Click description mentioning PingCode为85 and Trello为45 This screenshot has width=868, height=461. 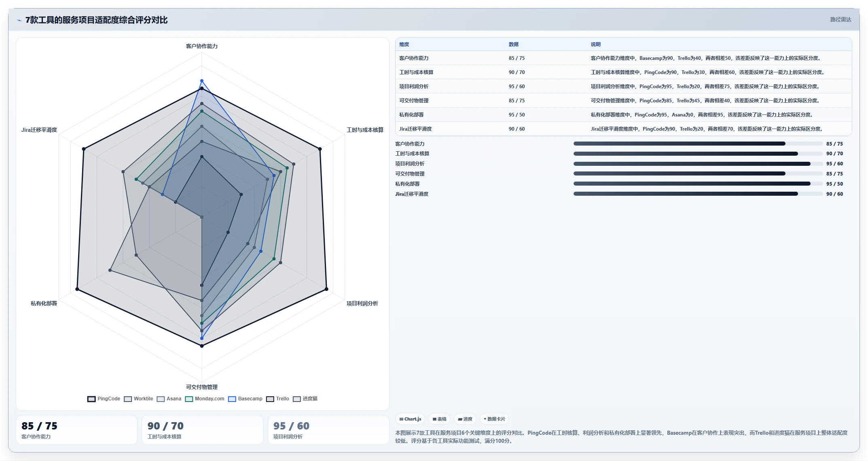click(x=705, y=101)
